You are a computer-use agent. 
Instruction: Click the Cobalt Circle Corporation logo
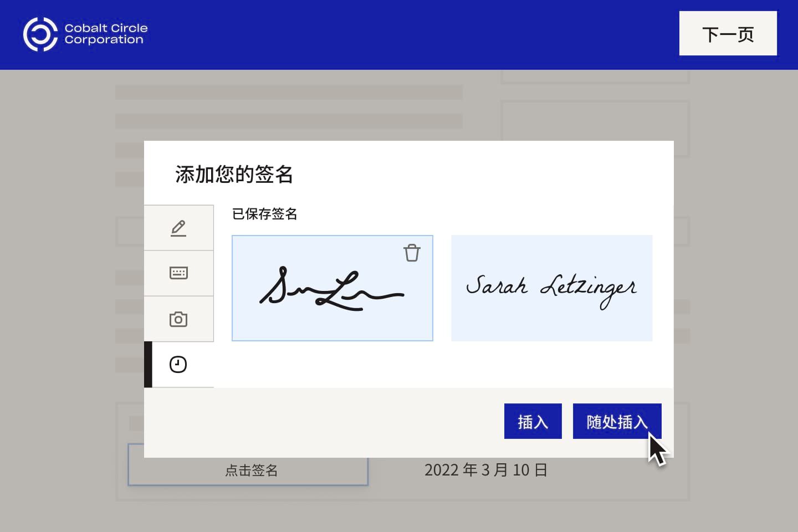(85, 34)
